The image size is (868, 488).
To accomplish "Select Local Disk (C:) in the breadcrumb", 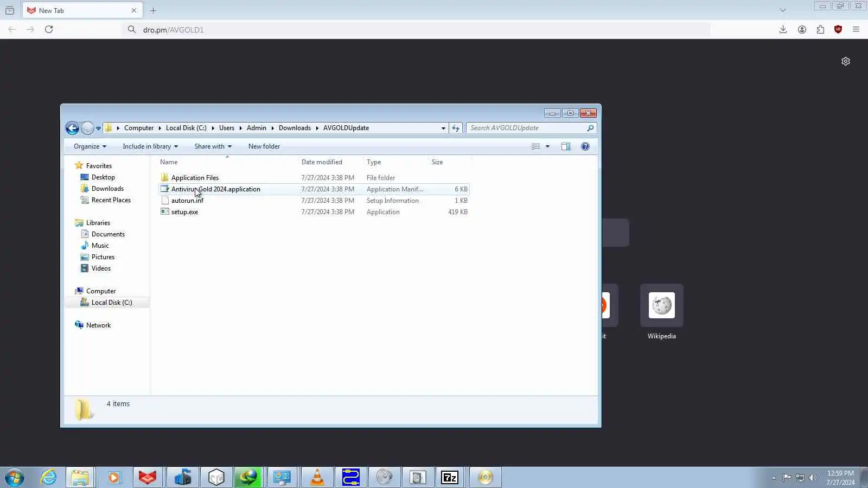I will 186,128.
